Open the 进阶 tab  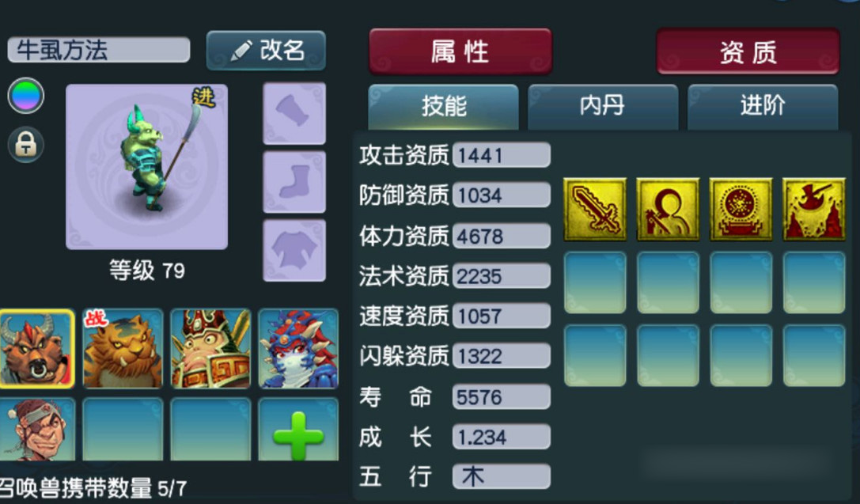(763, 107)
